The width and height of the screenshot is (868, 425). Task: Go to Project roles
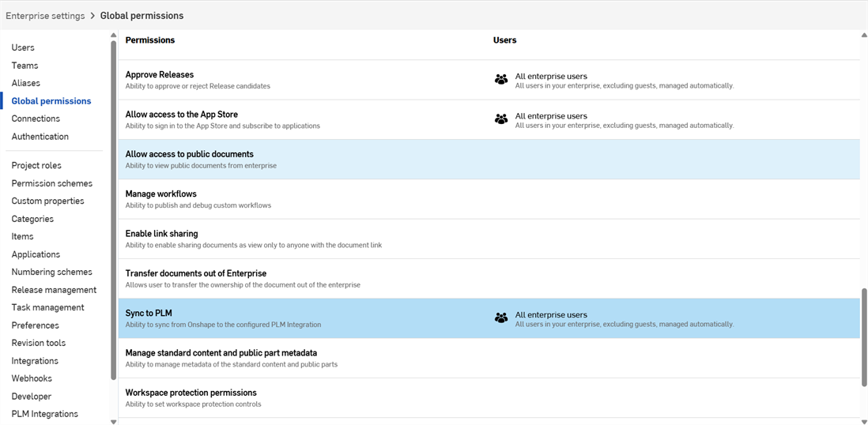coord(36,165)
